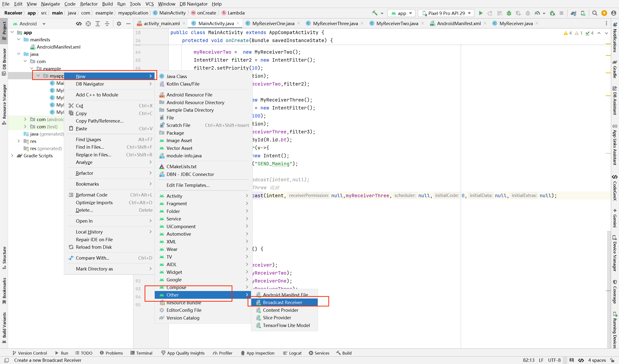Switch to AndroidManifest.xml editor tab
619x364 pixels.
[459, 23]
